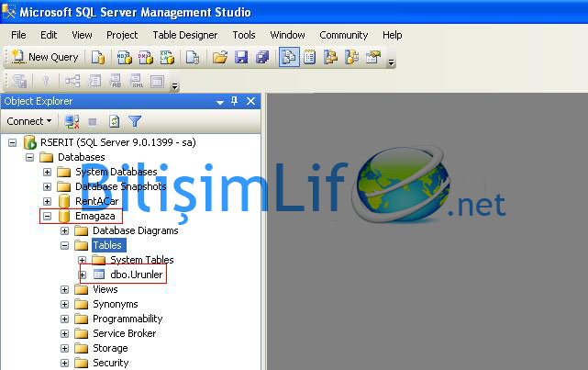This screenshot has width=588, height=370.
Task: Click the Filter funnel icon
Action: click(135, 121)
